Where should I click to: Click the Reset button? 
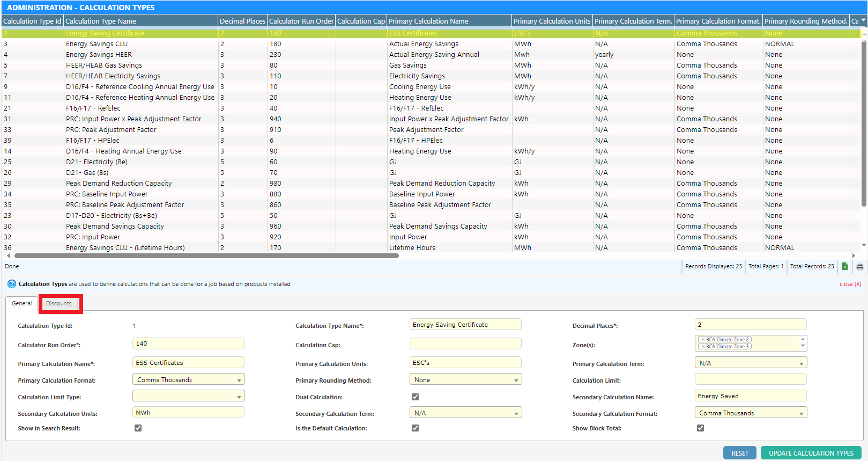[739, 453]
